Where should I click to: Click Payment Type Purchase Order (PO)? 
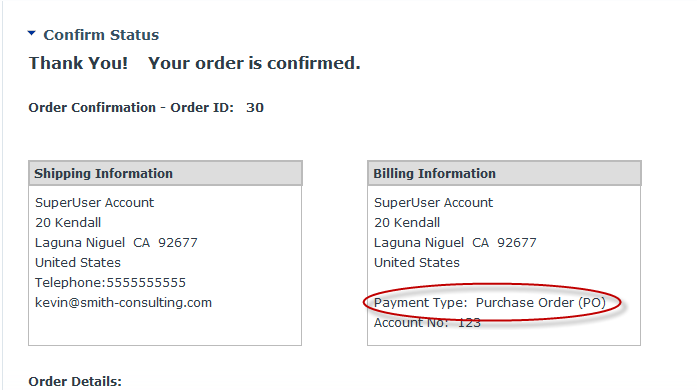[x=490, y=303]
